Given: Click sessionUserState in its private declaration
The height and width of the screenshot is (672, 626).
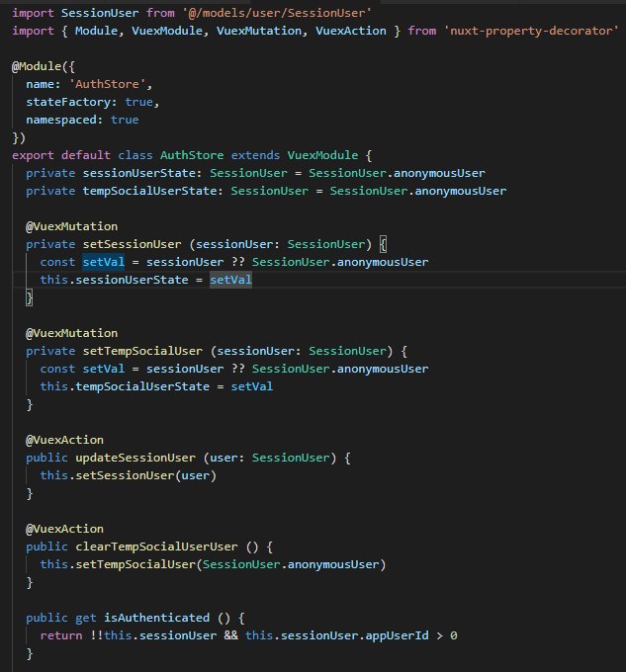Looking at the screenshot, I should pyautogui.click(x=138, y=173).
